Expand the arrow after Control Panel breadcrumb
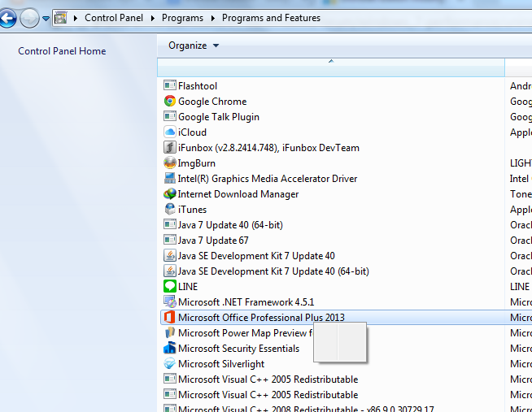The width and height of the screenshot is (532, 412). coord(153,18)
